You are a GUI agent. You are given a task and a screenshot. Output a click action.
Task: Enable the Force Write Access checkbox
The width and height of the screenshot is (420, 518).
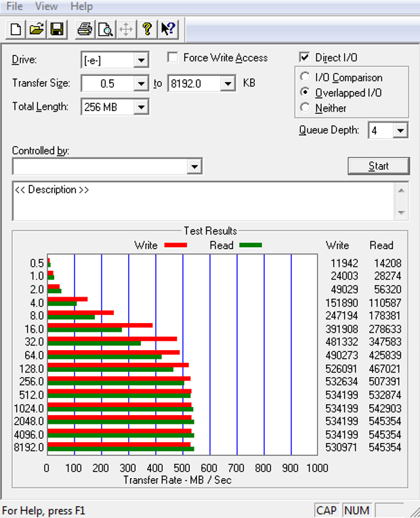click(173, 58)
